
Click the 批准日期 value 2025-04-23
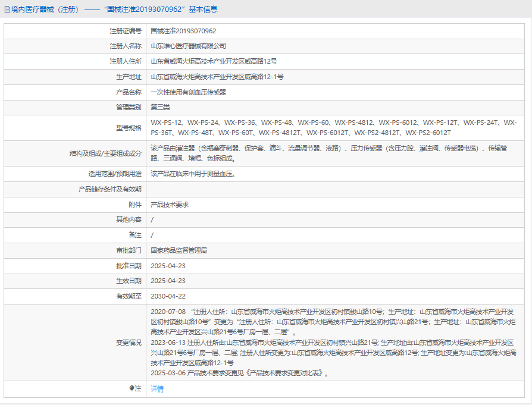click(x=168, y=266)
